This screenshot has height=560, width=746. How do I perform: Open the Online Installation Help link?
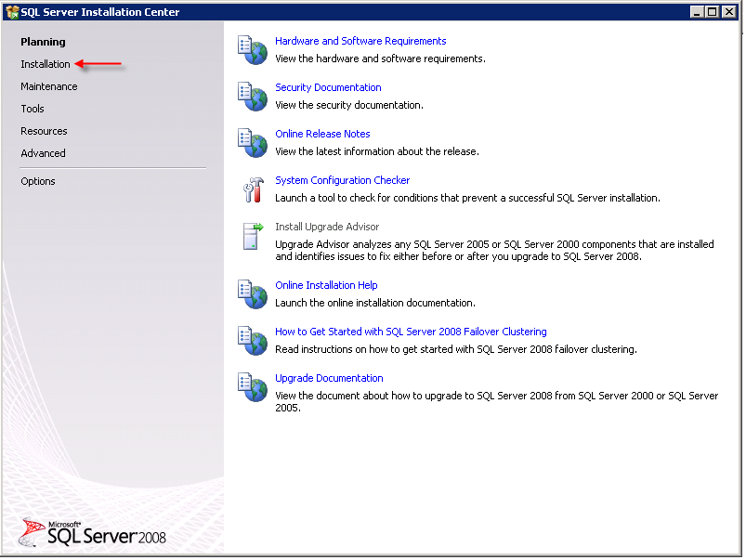click(x=326, y=285)
